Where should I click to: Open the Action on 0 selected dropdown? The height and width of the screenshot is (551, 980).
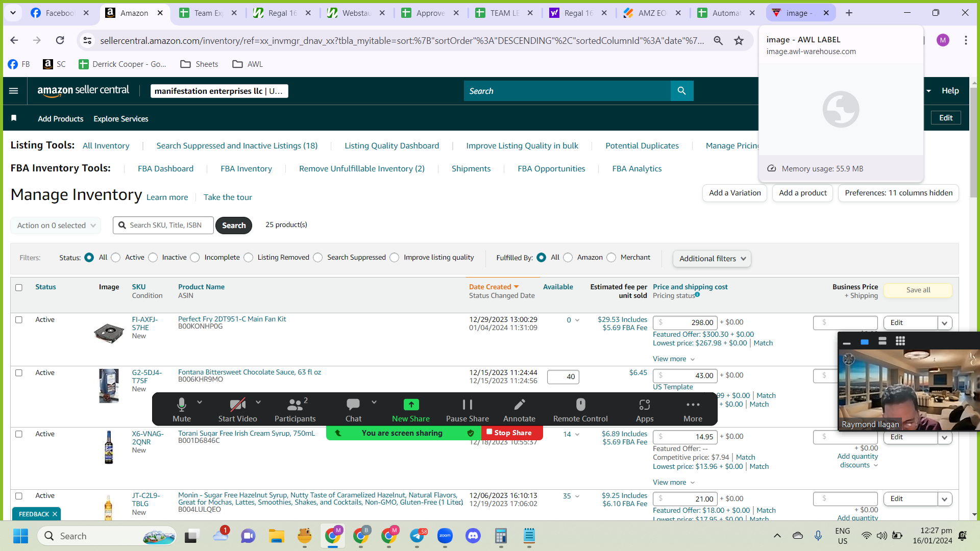[x=56, y=226]
